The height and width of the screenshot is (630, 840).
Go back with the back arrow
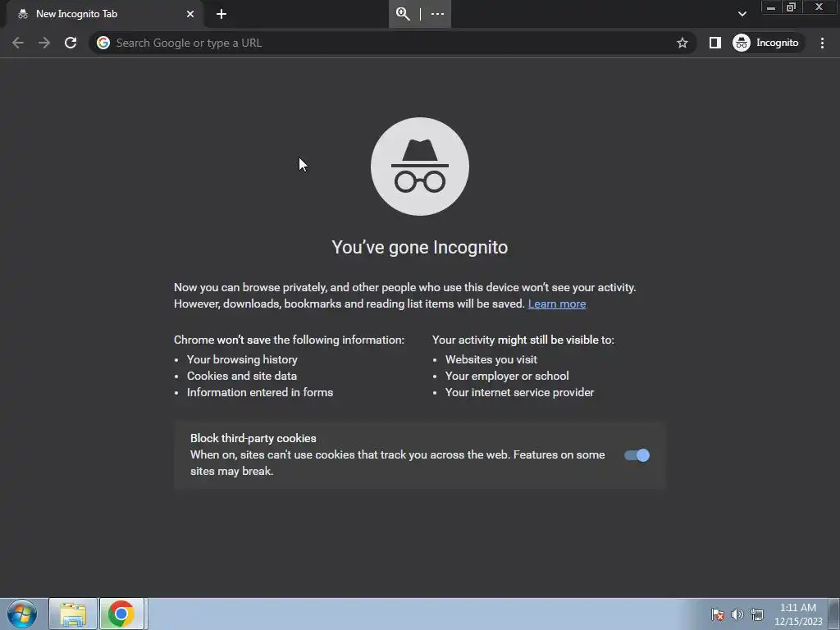click(x=18, y=43)
